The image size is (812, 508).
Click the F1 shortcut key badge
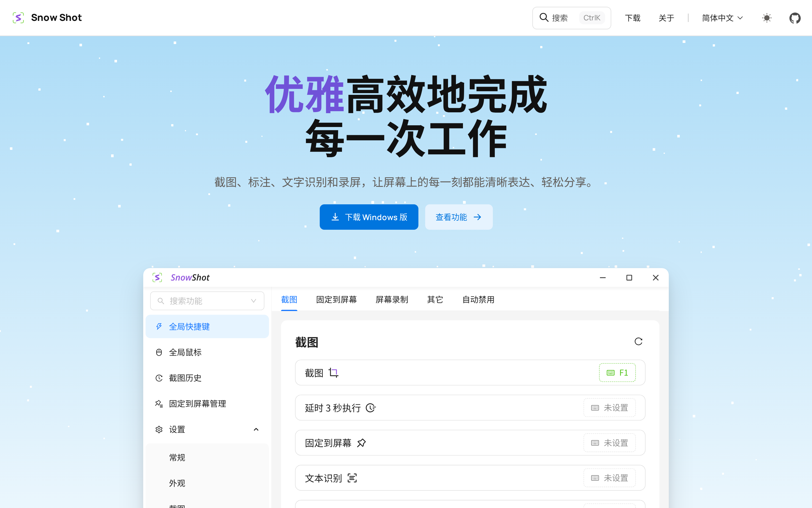(x=617, y=373)
